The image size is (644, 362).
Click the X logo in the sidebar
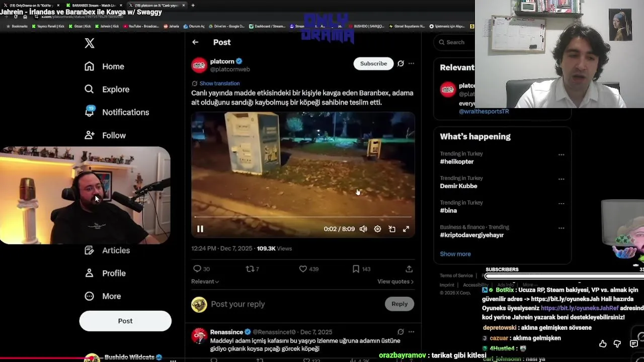pos(90,43)
